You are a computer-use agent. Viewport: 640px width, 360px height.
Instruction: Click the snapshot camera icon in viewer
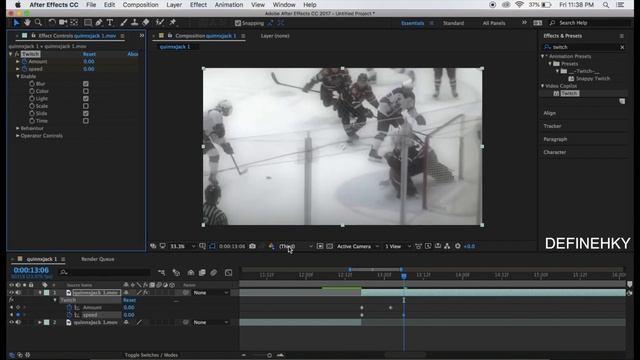(252, 246)
